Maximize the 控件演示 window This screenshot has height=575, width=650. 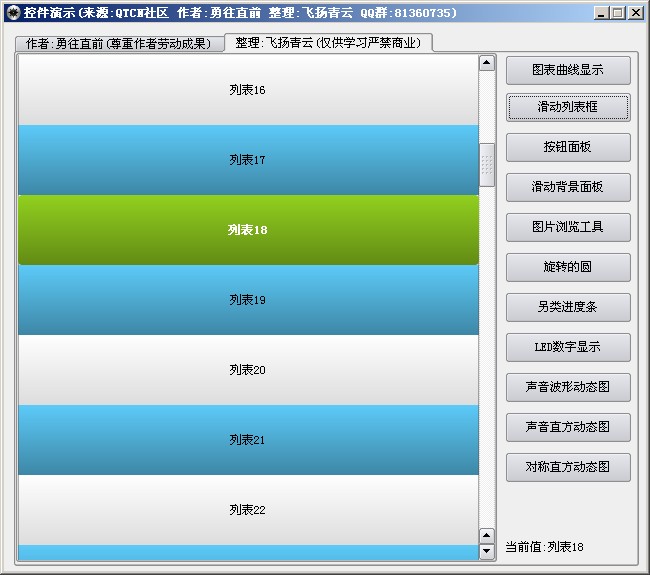click(618, 13)
